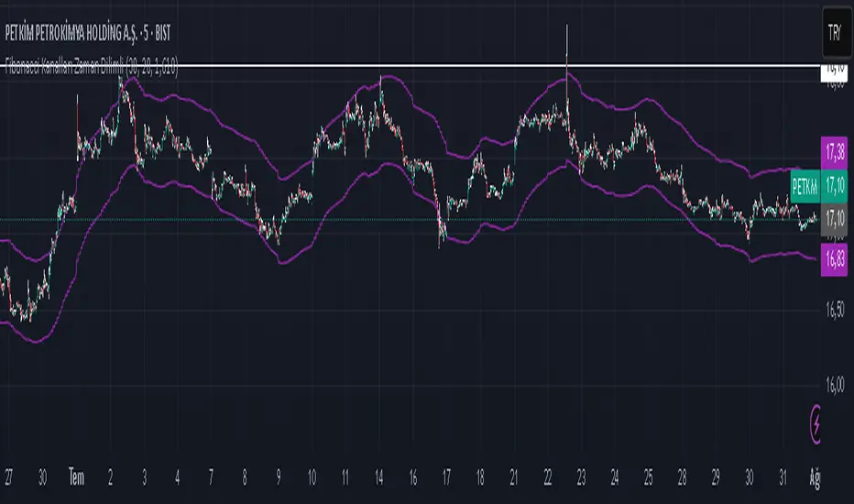Click date 9 on the time axis
Viewport: 854px width, 504px height.
click(279, 477)
